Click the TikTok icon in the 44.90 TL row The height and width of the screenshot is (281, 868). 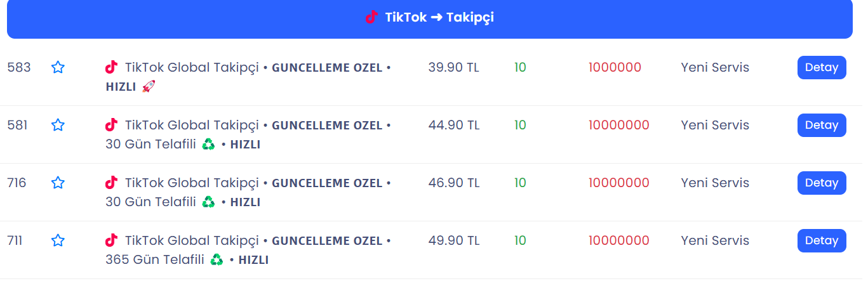[112, 124]
